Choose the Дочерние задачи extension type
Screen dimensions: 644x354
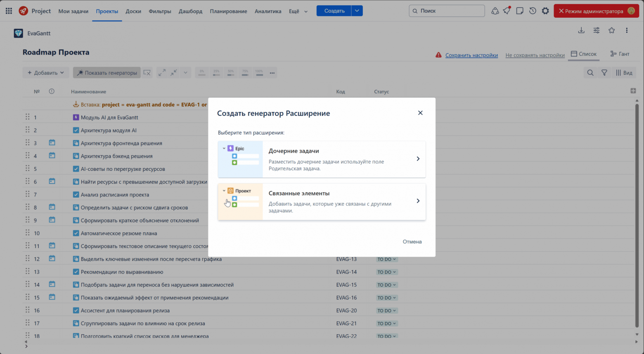point(322,159)
